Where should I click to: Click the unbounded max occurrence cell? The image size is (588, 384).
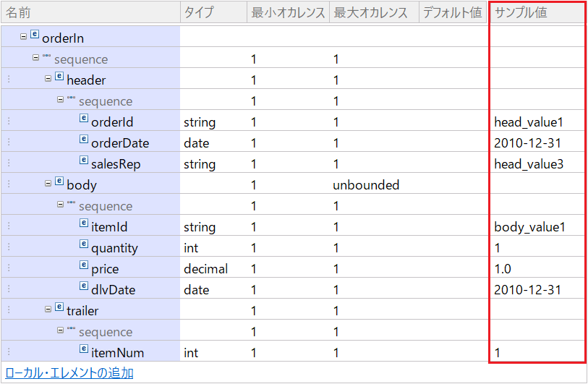[x=374, y=185]
